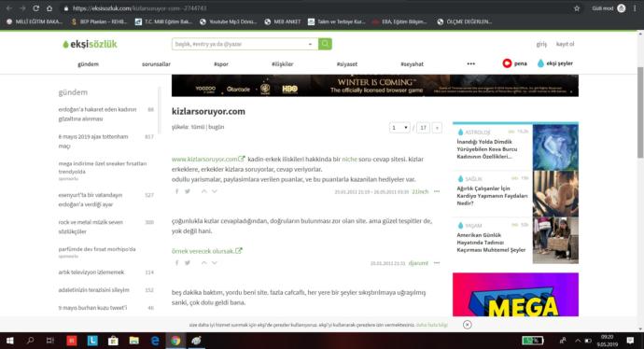Viewport: 644px width, 349px height.
Task: Click the giriş login link
Action: point(541,44)
